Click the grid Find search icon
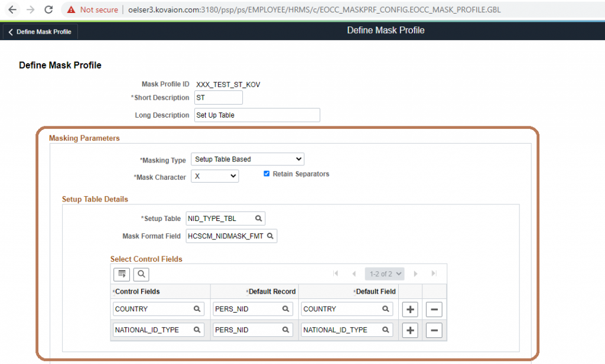This screenshot has width=605, height=364. [141, 274]
